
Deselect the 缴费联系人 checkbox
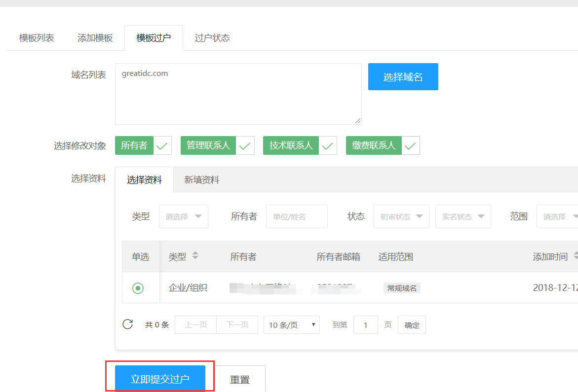click(410, 145)
